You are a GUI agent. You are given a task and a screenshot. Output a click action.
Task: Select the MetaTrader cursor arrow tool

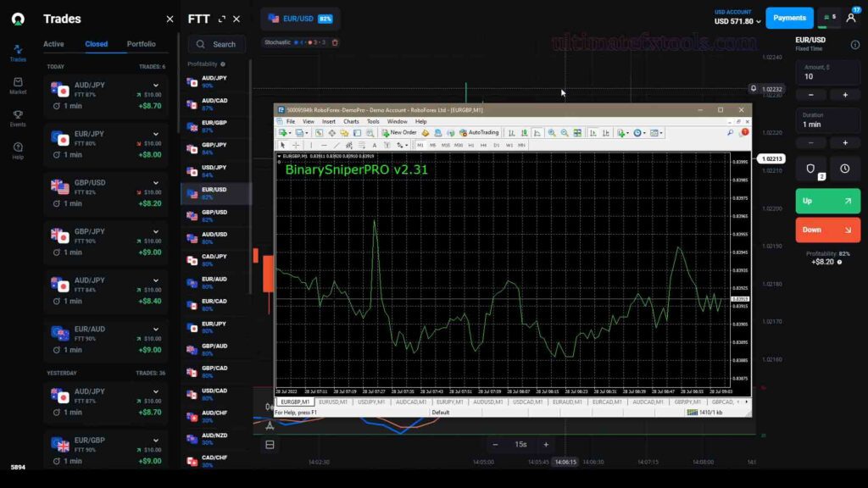[283, 145]
